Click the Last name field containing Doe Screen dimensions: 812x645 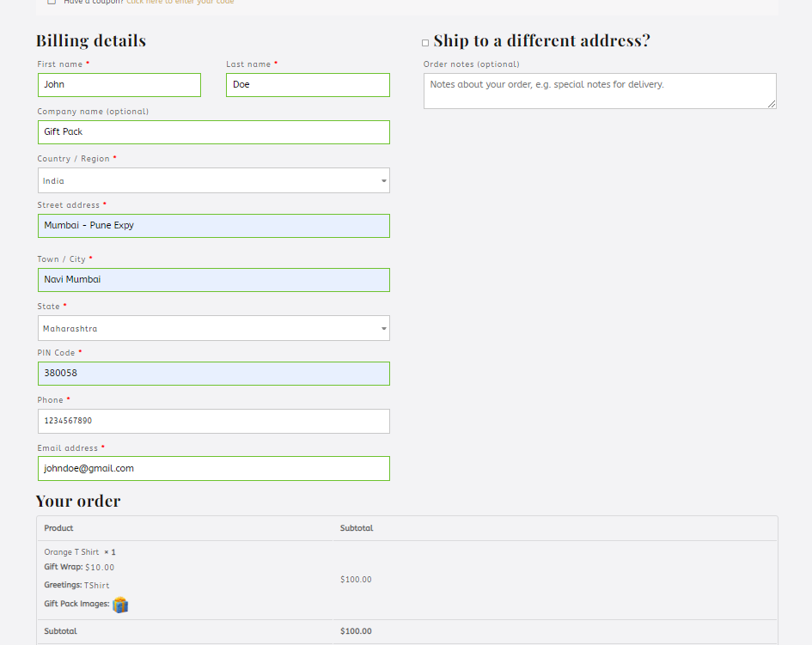[x=308, y=85]
